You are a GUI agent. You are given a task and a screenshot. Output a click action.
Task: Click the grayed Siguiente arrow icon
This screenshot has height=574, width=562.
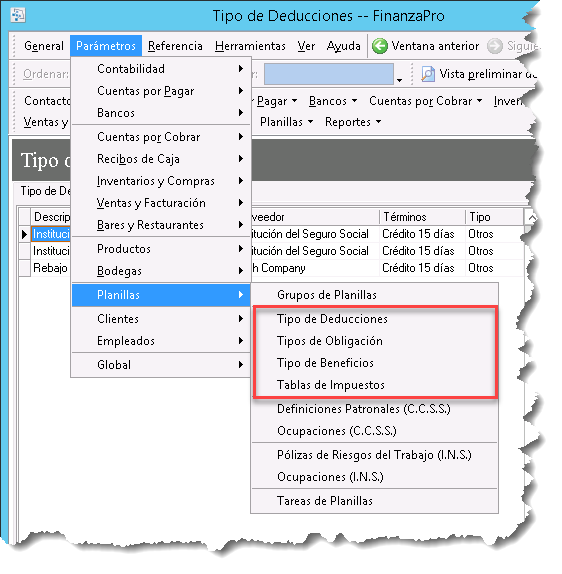tap(495, 46)
